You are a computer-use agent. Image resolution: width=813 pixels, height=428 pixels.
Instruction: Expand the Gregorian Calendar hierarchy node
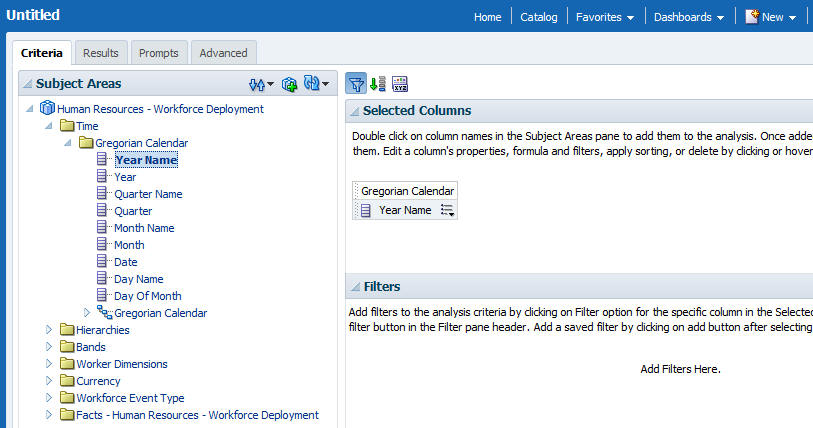87,312
